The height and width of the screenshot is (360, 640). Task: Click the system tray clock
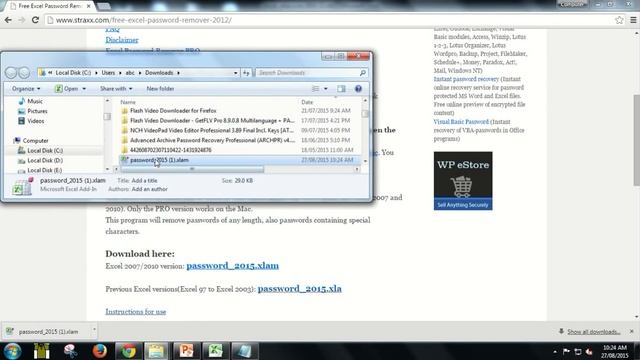(614, 351)
